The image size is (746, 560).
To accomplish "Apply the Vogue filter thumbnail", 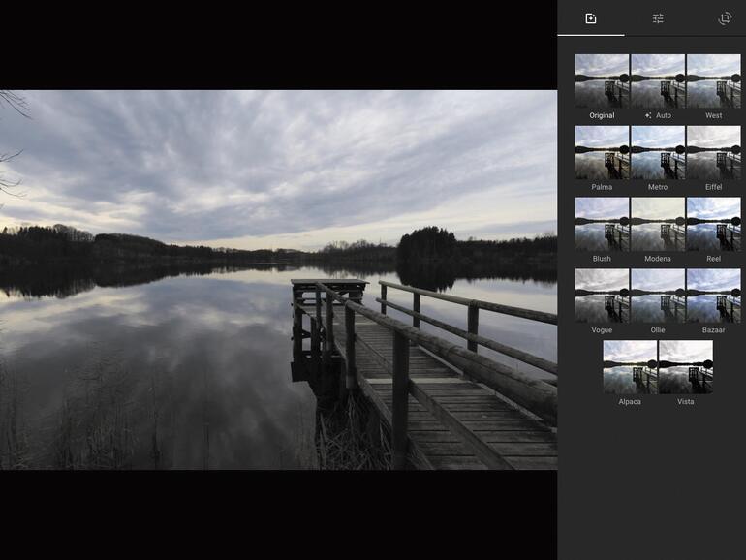I will pos(602,296).
